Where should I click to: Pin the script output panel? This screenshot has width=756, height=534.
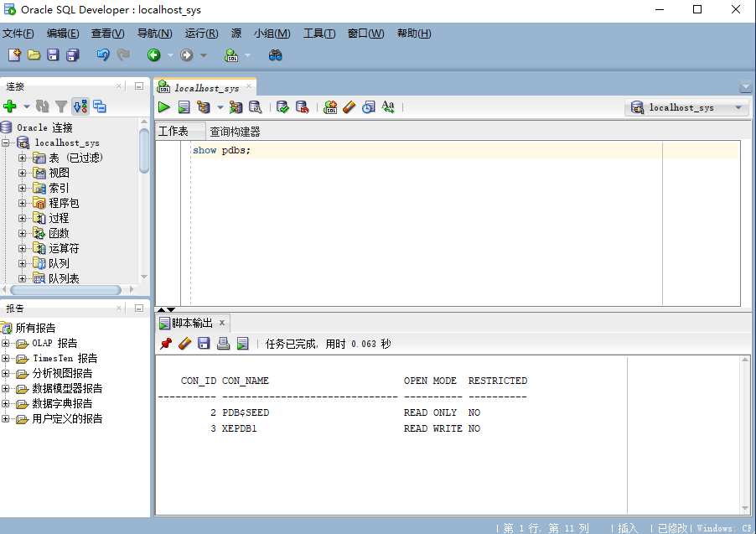[166, 344]
